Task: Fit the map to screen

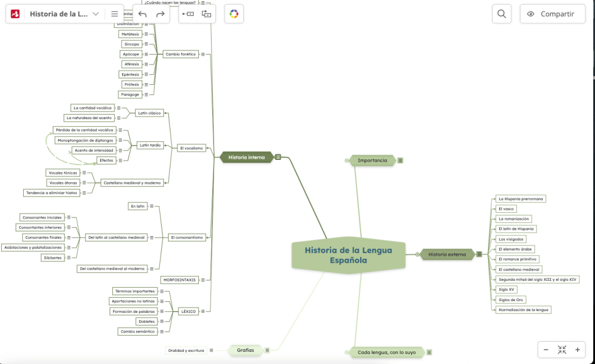Action: [562, 349]
